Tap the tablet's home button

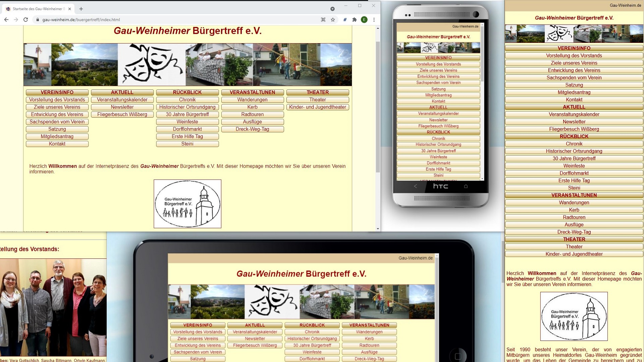coord(458,356)
